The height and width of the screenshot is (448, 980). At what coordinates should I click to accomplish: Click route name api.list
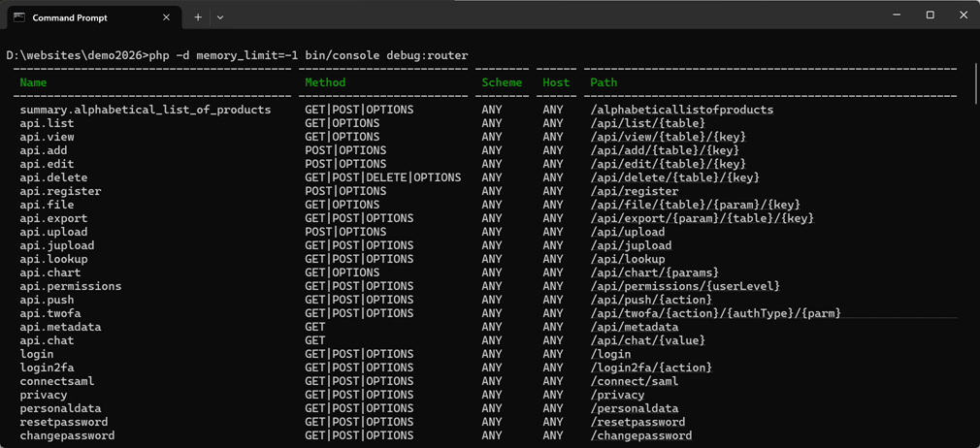(x=47, y=123)
